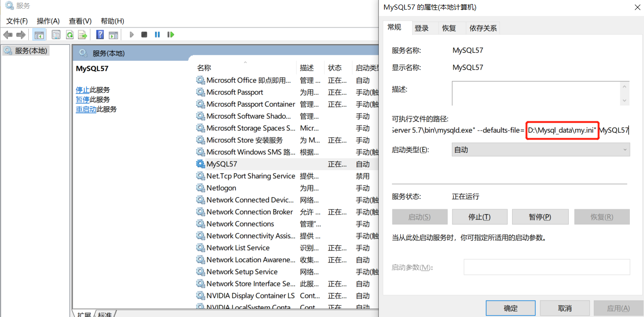
Task: Click the 禁用 startup type of Net.Tcp row
Action: 363,176
